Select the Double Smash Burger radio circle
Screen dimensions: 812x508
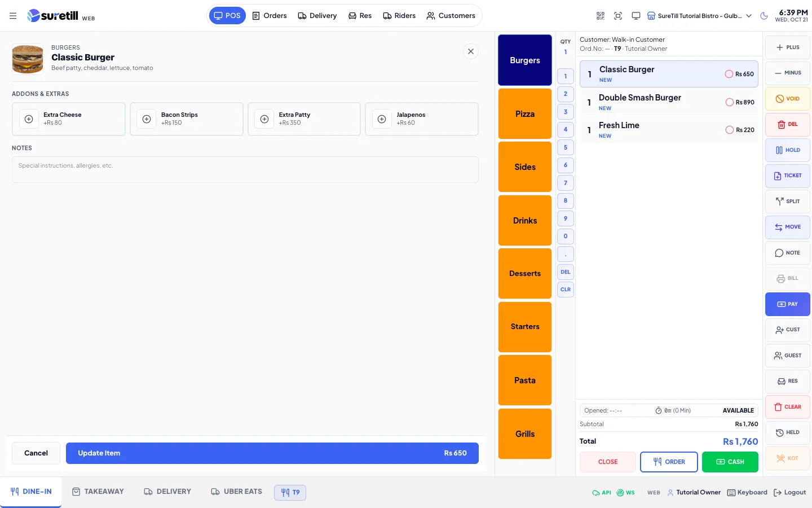(x=730, y=102)
